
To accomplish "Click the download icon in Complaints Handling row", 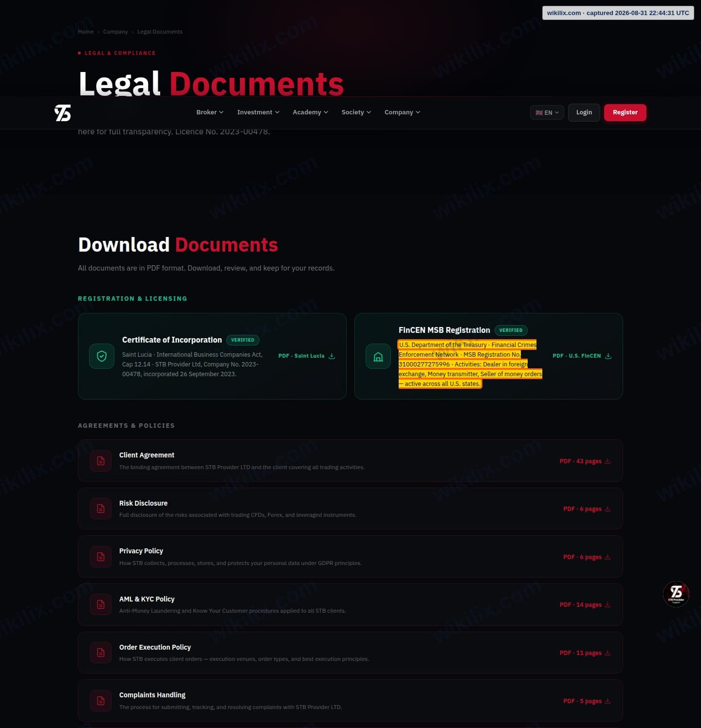I will click(x=608, y=701).
